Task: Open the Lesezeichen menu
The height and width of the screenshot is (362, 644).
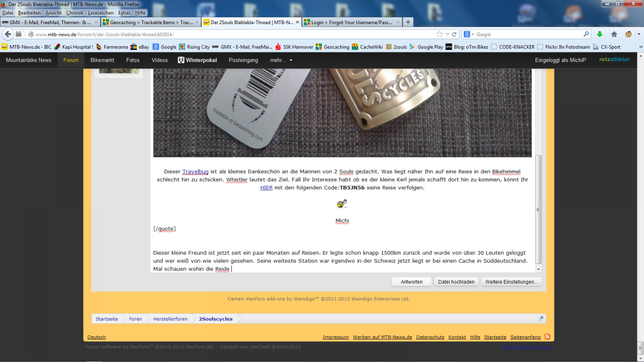Action: click(x=100, y=12)
